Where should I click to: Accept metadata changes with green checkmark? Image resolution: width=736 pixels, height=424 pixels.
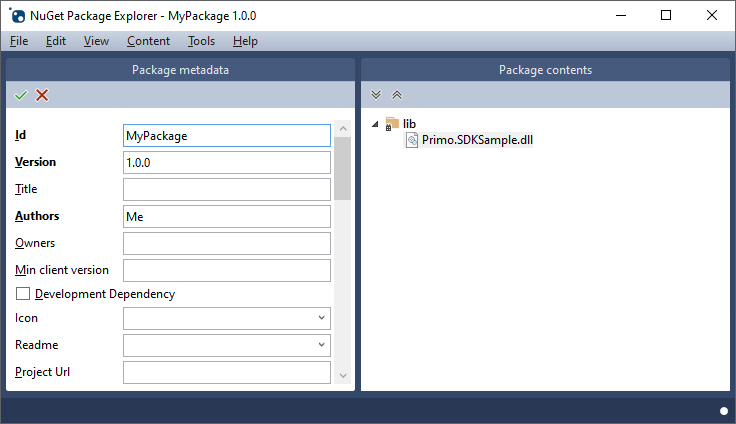tap(21, 95)
